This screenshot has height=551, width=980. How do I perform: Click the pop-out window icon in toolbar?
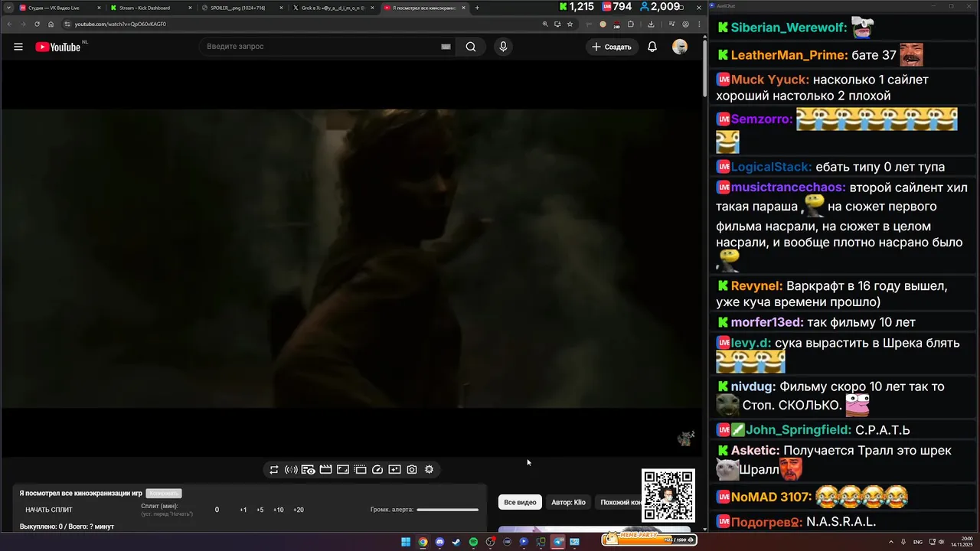click(x=360, y=470)
